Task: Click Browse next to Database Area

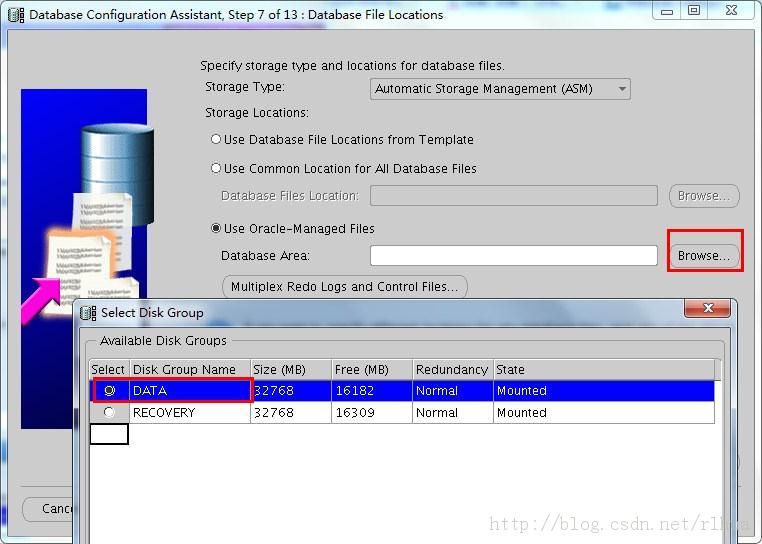Action: pyautogui.click(x=704, y=256)
